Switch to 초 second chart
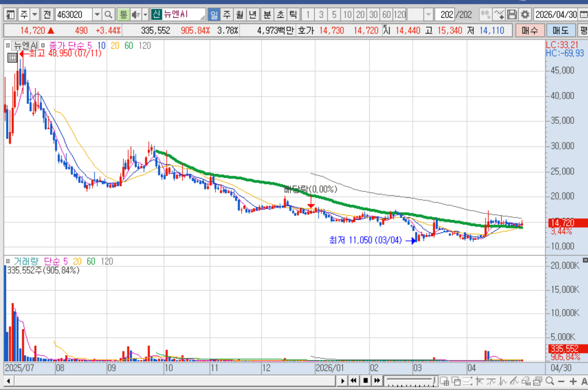 (x=280, y=14)
